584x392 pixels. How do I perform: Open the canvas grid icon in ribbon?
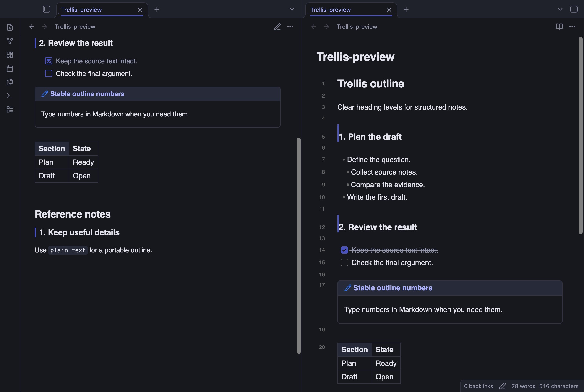(10, 55)
